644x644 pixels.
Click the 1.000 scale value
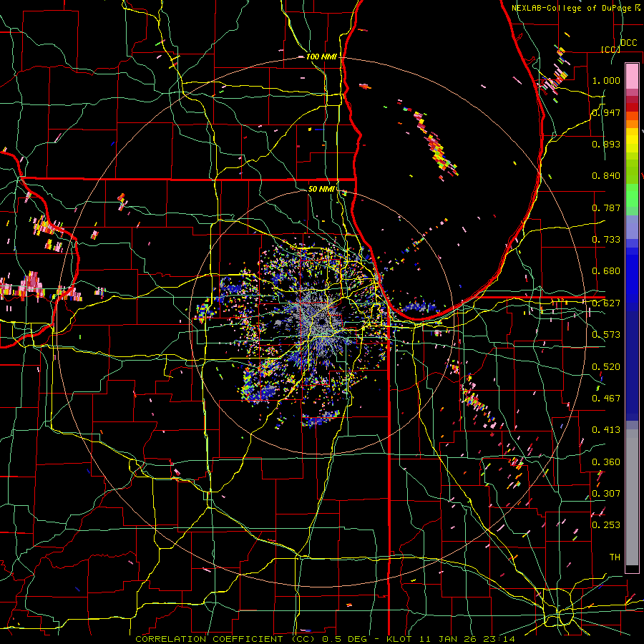click(x=606, y=80)
